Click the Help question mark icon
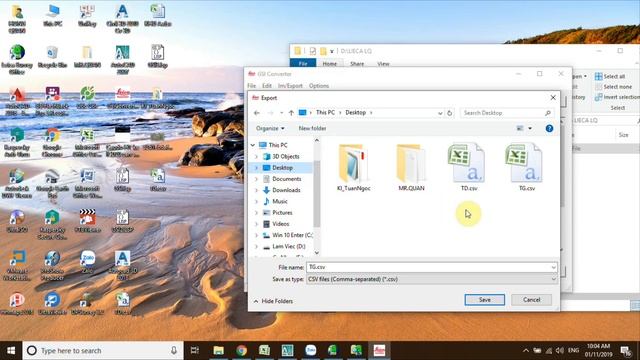 549,128
